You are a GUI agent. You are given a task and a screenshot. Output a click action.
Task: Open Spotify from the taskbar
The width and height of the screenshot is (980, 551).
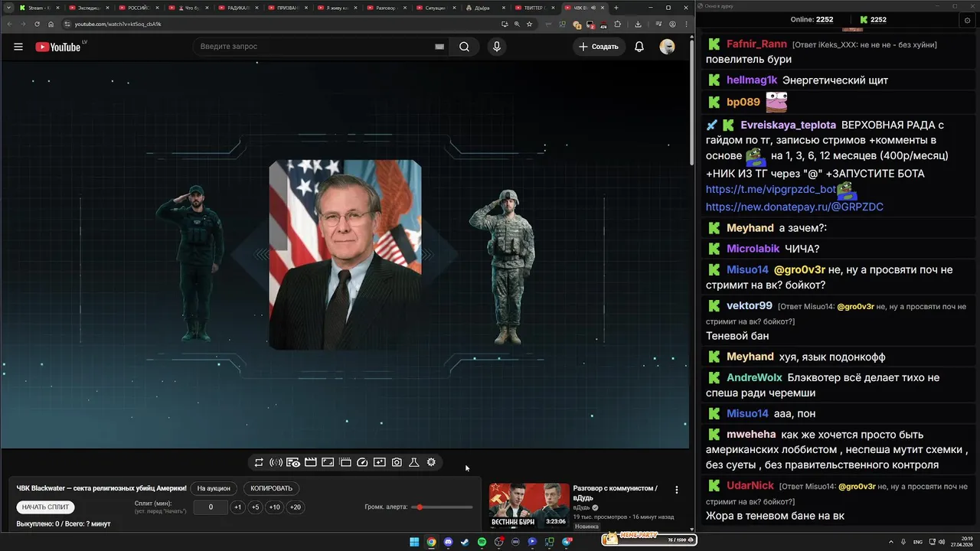point(482,542)
